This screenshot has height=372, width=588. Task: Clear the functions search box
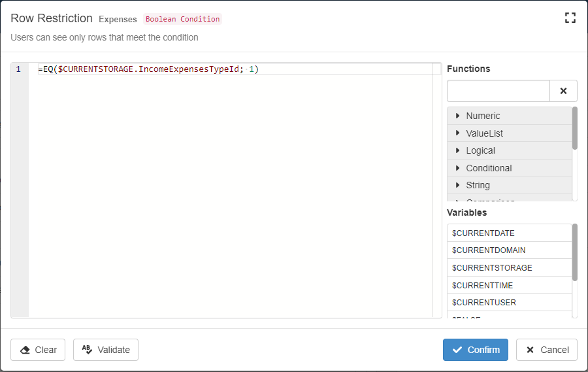tap(563, 91)
